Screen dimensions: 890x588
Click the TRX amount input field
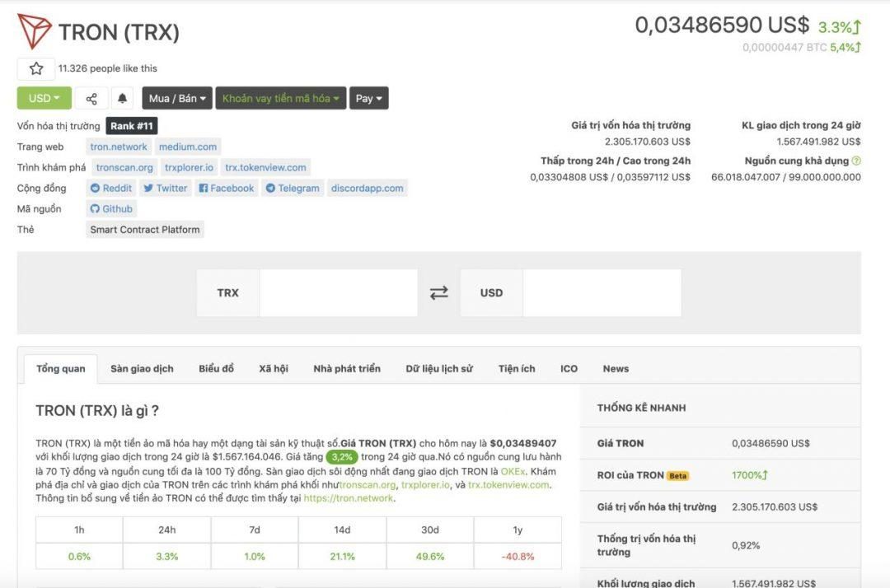point(339,292)
